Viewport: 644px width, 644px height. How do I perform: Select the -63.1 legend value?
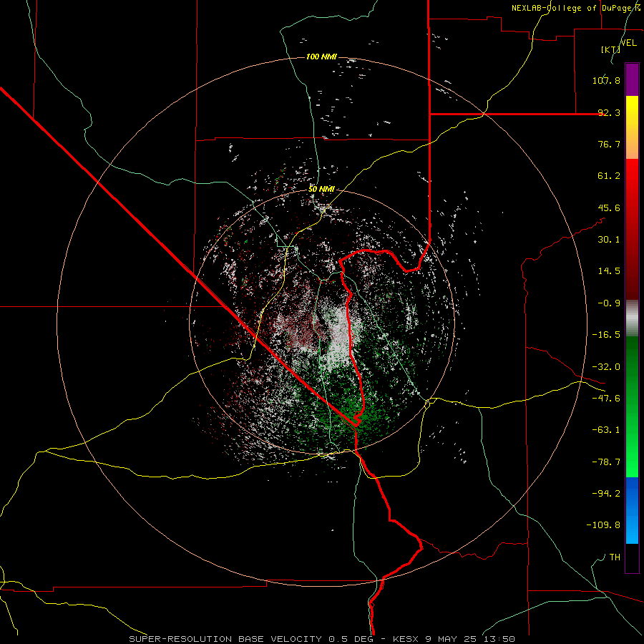606,430
